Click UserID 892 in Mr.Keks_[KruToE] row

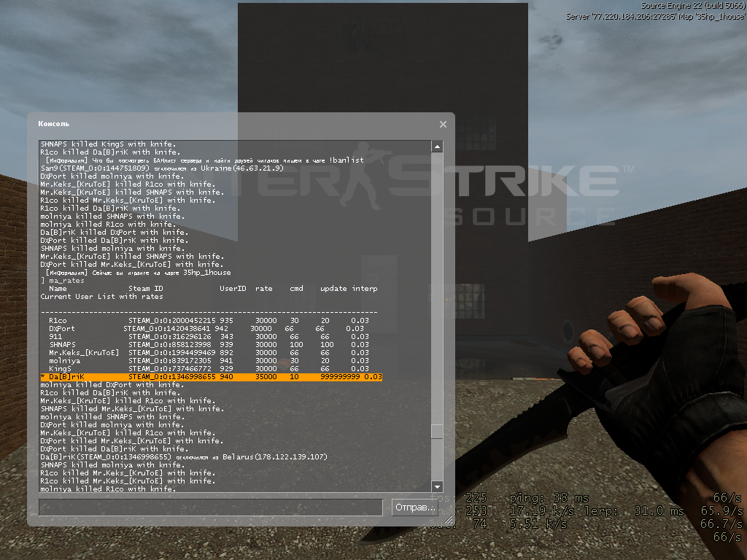[x=226, y=353]
